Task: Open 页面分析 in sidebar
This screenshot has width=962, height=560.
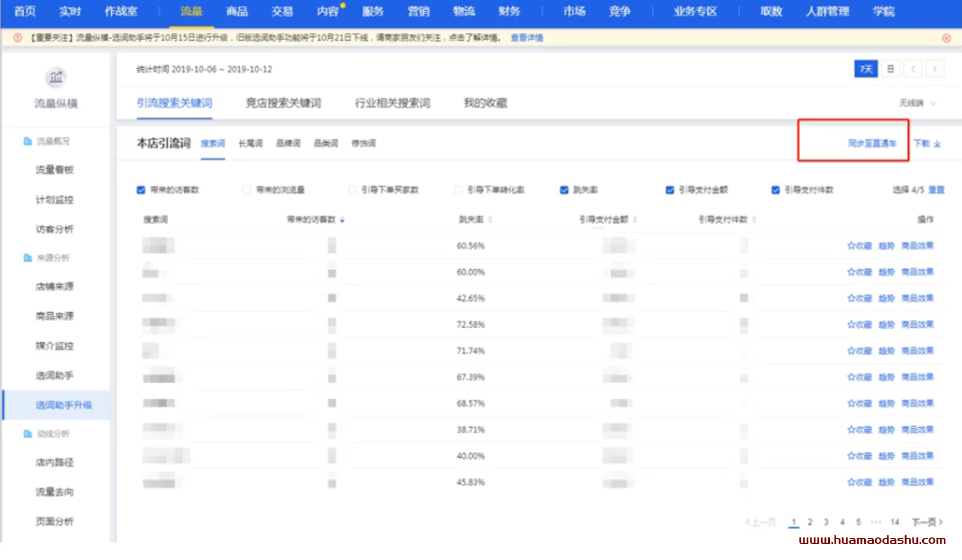Action: click(54, 522)
